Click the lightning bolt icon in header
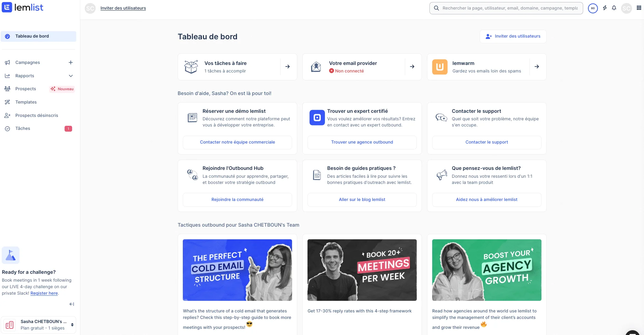Image resolution: width=644 pixels, height=335 pixels. [x=605, y=8]
